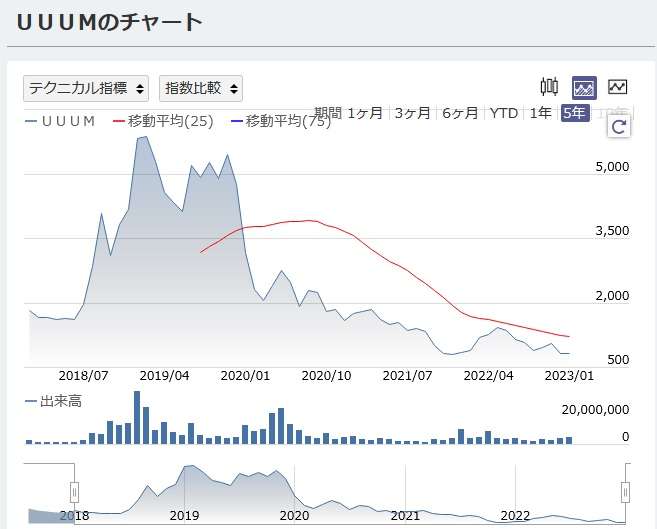Click the 20,000,000 volume axis label
The width and height of the screenshot is (657, 529).
(x=595, y=410)
